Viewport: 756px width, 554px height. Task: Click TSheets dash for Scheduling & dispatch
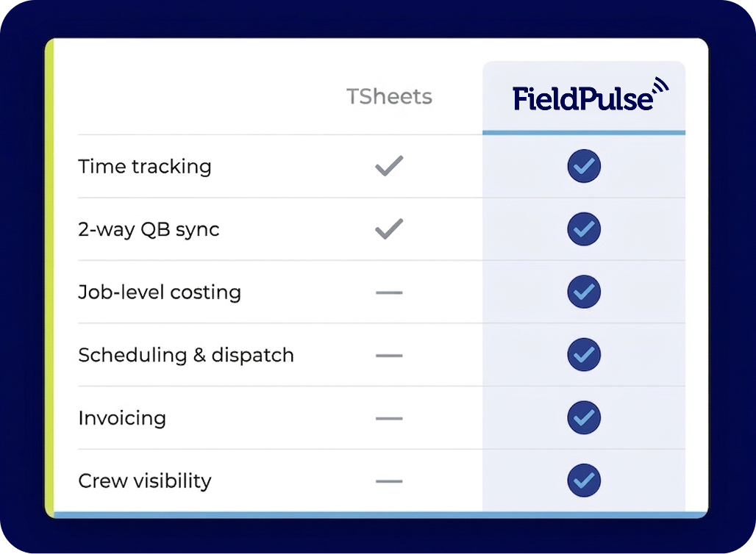(x=389, y=356)
